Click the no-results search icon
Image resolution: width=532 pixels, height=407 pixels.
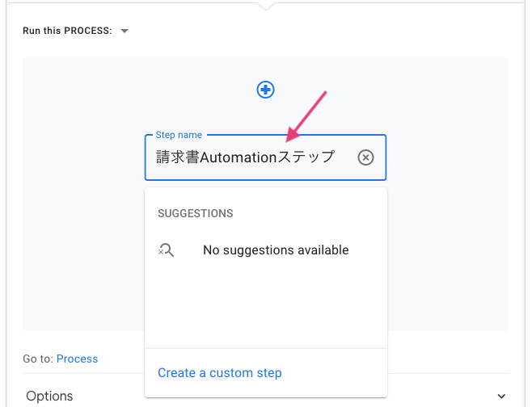tap(166, 250)
